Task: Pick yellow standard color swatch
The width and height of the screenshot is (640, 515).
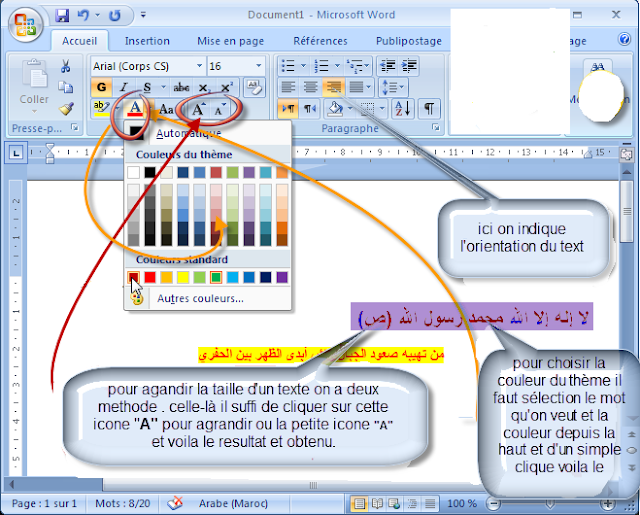Action: coord(183,277)
